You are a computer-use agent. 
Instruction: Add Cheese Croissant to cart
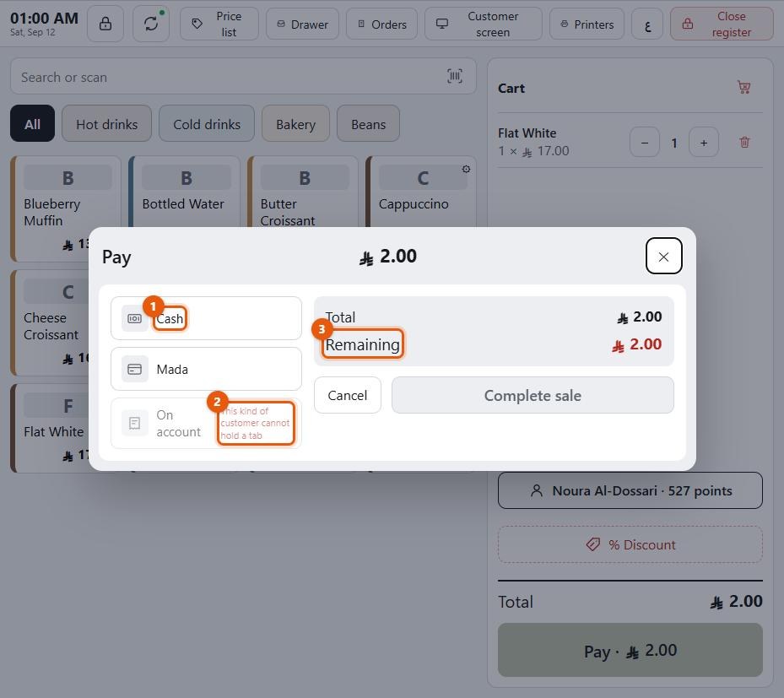pyautogui.click(x=50, y=322)
